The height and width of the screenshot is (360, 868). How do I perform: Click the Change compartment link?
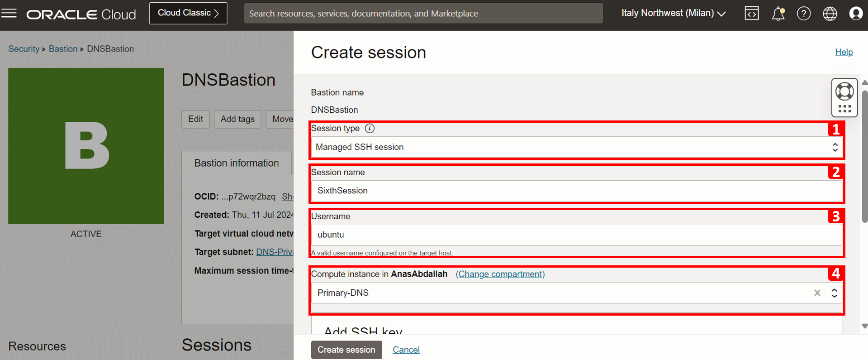500,274
